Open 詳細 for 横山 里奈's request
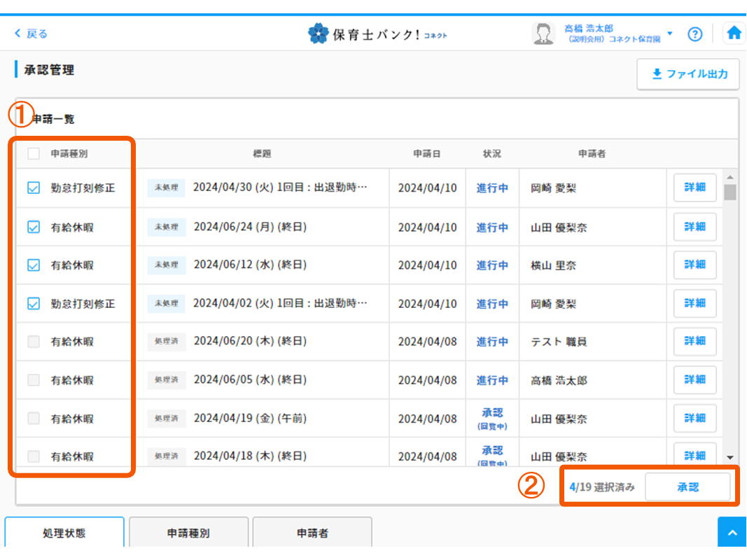The image size is (747, 560). (694, 265)
